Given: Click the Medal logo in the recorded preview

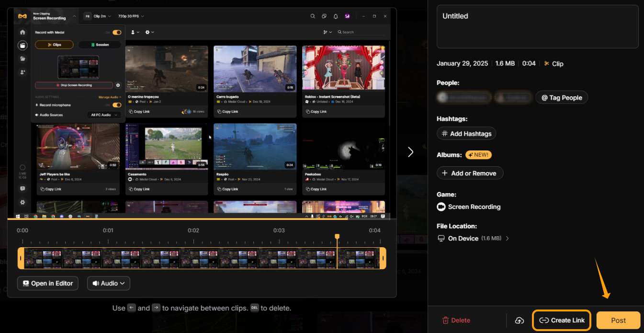Looking at the screenshot, I should point(22,16).
